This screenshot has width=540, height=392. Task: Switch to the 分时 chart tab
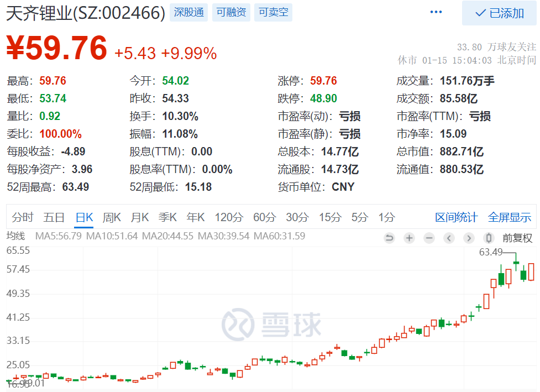click(x=23, y=217)
